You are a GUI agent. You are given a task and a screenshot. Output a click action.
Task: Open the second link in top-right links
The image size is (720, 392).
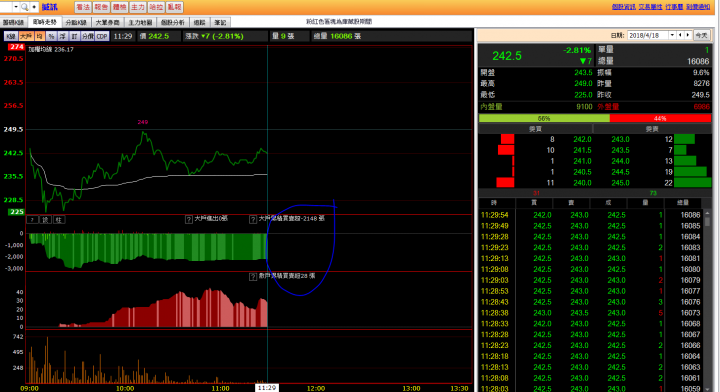pos(650,7)
